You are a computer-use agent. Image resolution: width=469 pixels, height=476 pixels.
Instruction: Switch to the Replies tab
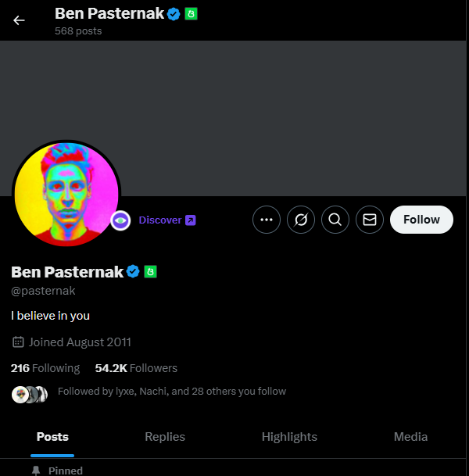165,437
